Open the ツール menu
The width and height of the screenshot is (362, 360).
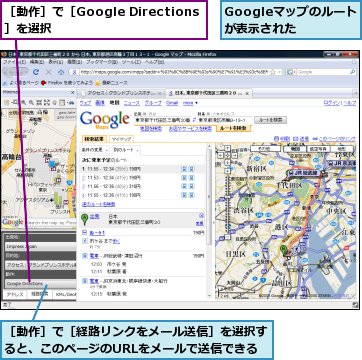click(x=131, y=62)
